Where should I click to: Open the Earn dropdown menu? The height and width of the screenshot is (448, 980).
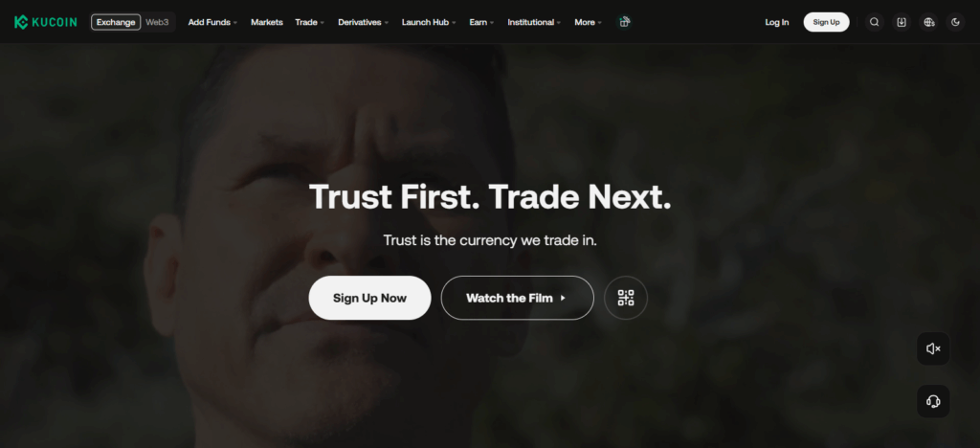pos(482,22)
